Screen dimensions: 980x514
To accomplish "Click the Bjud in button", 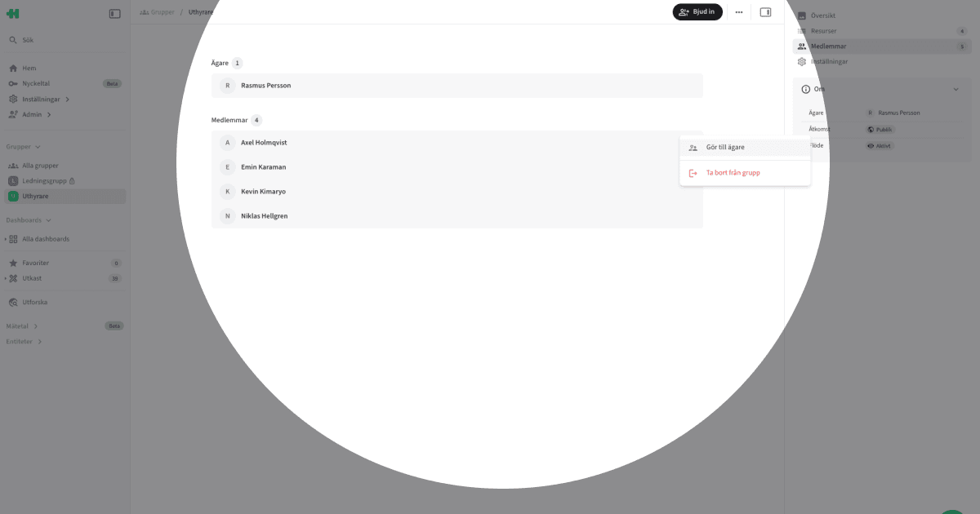I will pyautogui.click(x=697, y=11).
